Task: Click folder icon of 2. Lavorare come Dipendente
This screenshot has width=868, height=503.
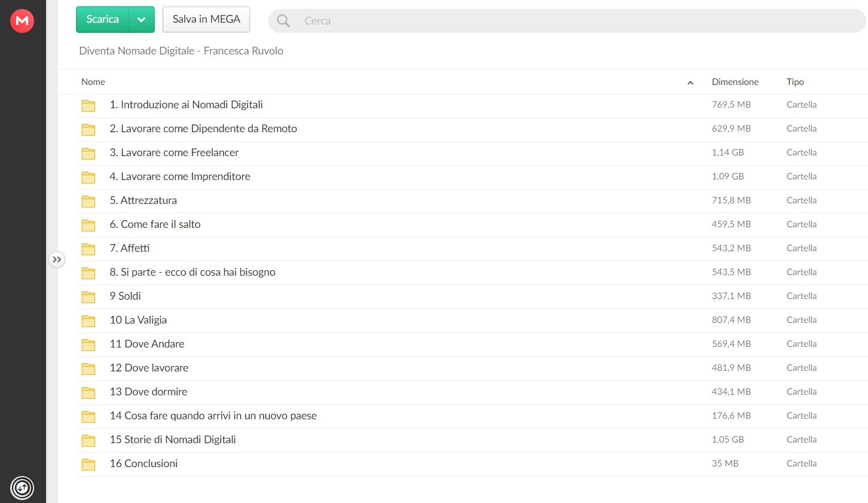Action: [x=88, y=129]
